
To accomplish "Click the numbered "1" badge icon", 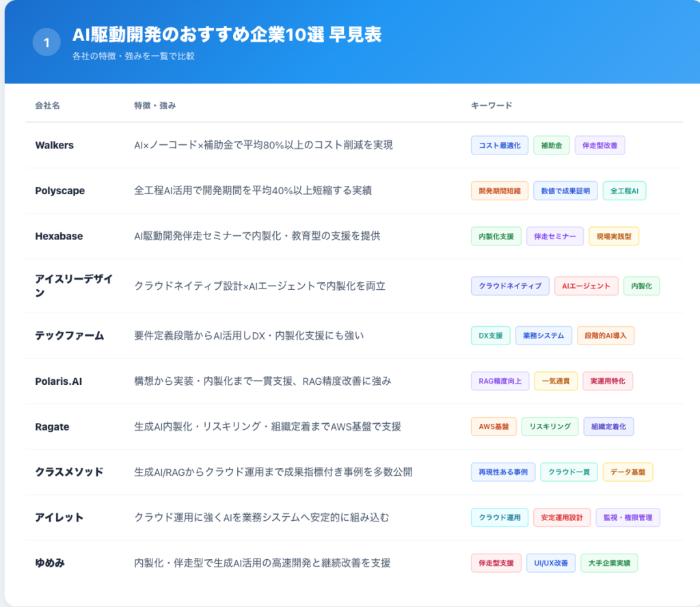I will [x=45, y=42].
